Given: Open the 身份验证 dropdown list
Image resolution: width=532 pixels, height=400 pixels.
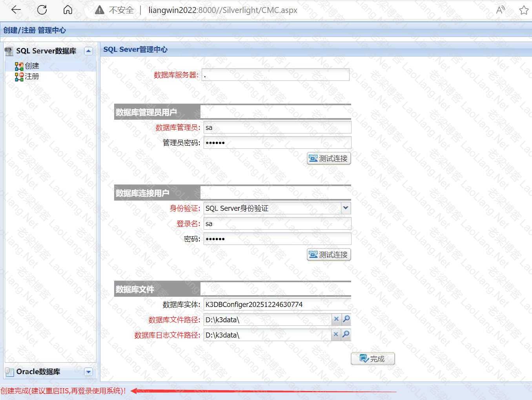Looking at the screenshot, I should [x=346, y=208].
